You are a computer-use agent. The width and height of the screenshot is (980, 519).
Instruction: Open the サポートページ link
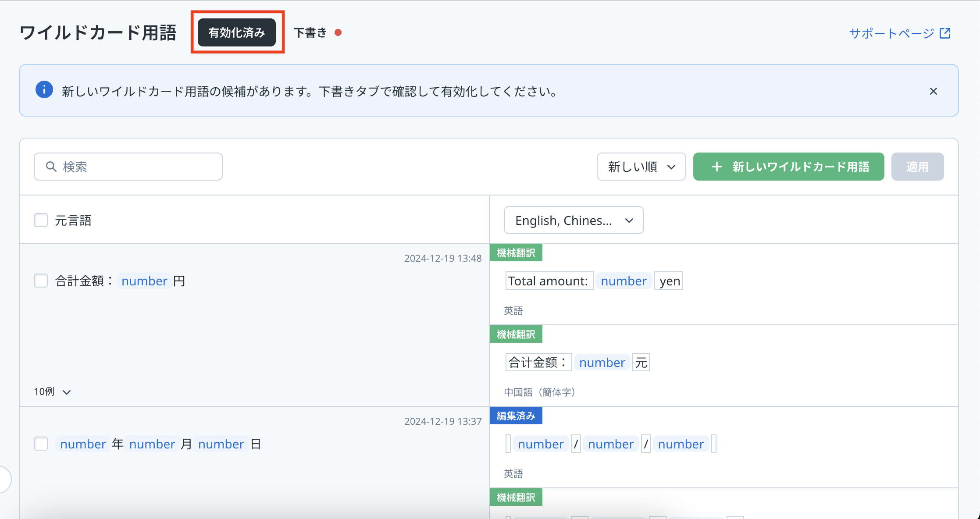(x=891, y=33)
